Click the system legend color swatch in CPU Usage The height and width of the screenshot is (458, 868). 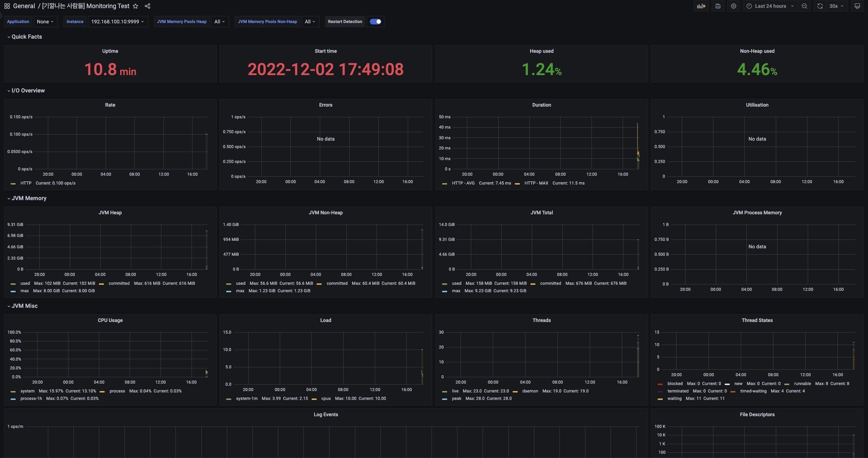tap(13, 391)
